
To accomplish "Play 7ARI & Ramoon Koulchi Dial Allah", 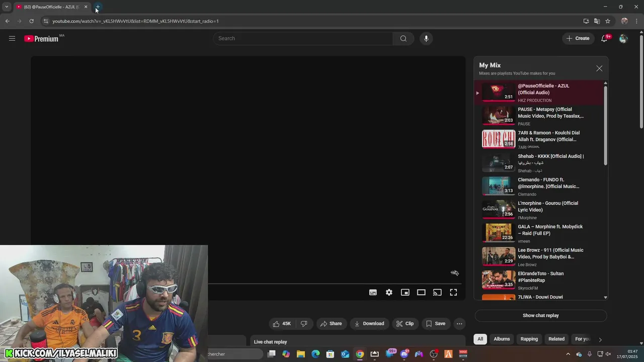I will click(x=539, y=140).
